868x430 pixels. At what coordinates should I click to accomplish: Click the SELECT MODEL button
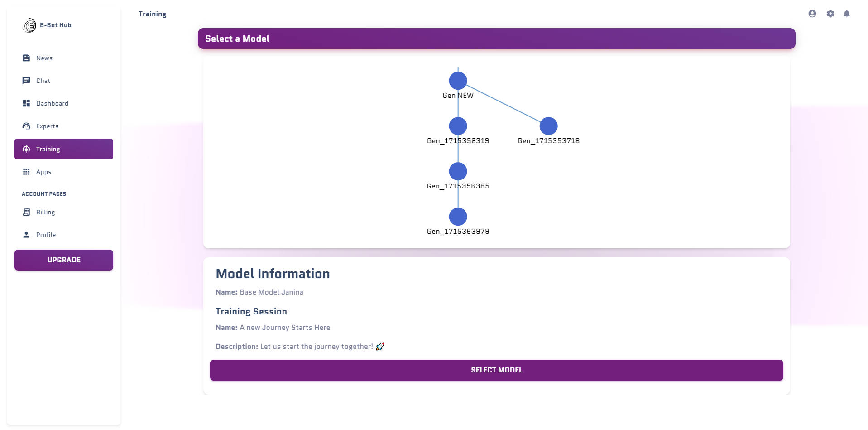[x=497, y=370]
